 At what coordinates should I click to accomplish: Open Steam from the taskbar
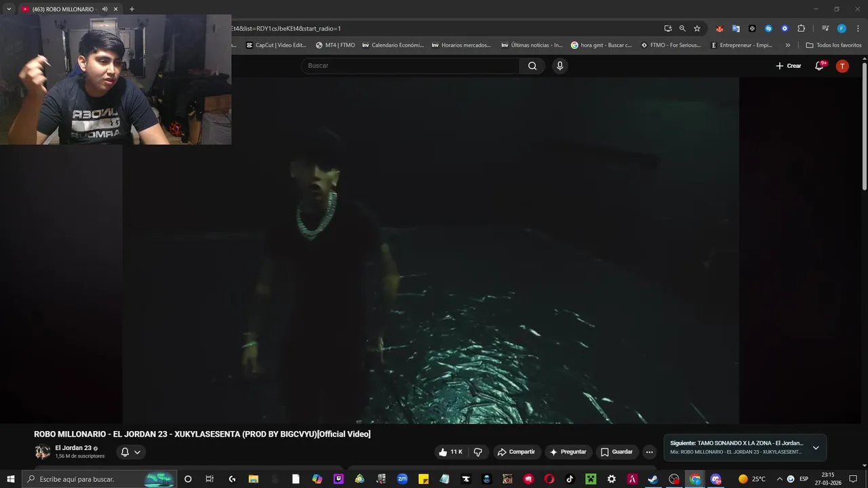(x=653, y=479)
